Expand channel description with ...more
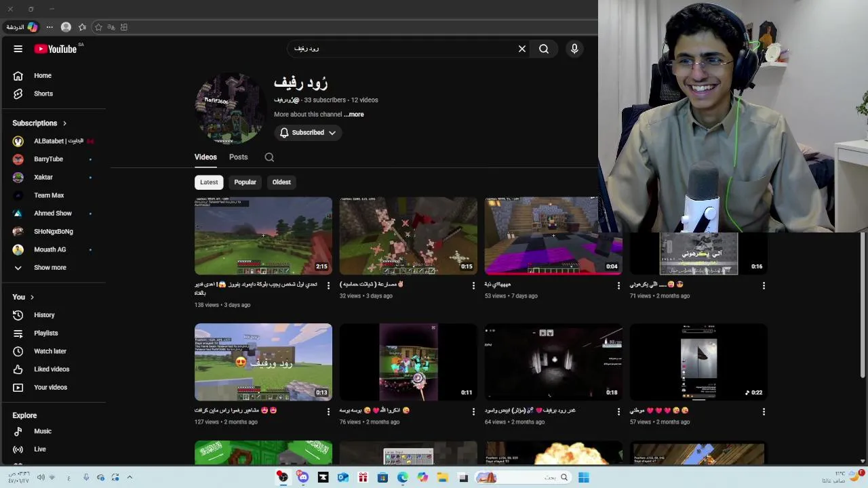The height and width of the screenshot is (488, 868). (x=354, y=115)
